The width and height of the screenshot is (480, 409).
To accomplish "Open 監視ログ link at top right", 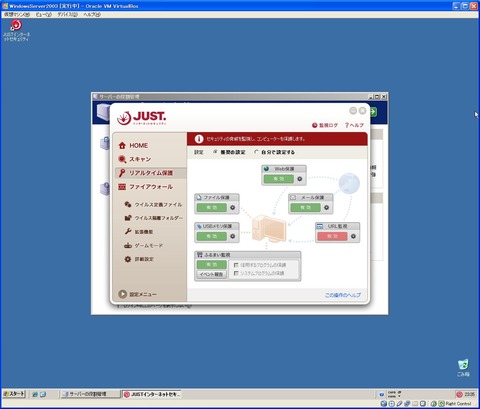I will pos(325,125).
